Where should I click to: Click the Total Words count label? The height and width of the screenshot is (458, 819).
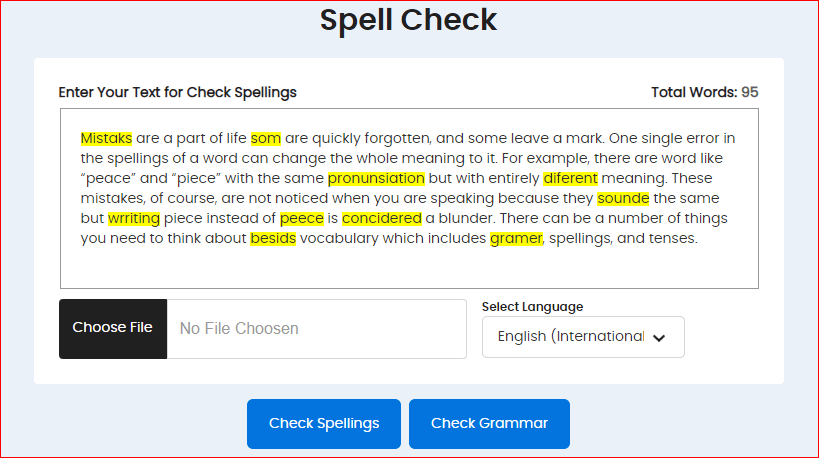[x=704, y=92]
